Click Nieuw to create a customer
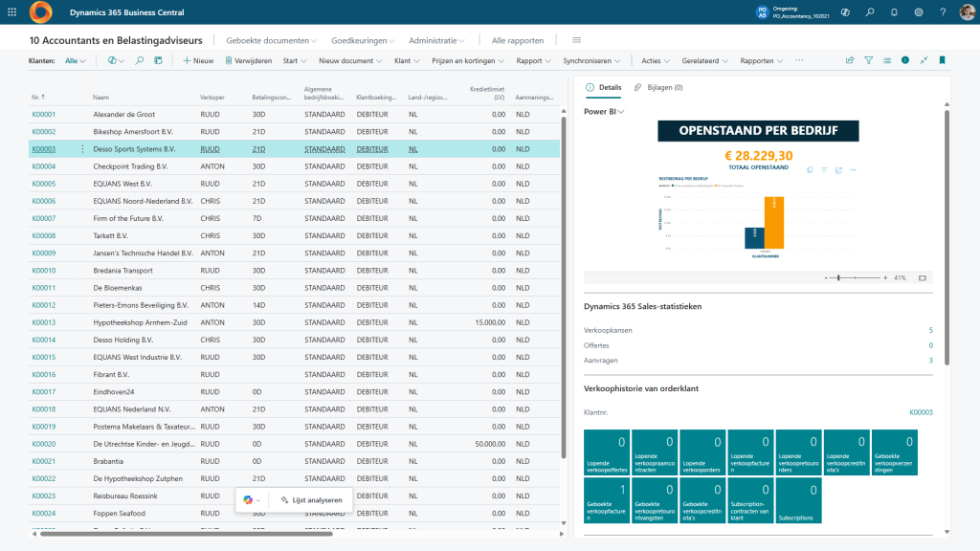 pyautogui.click(x=197, y=60)
